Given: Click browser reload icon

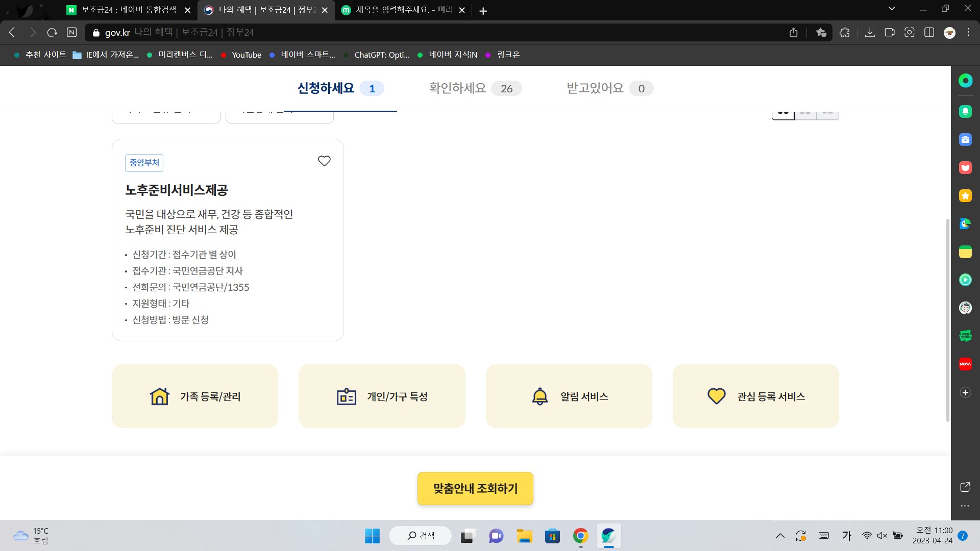Looking at the screenshot, I should pyautogui.click(x=52, y=33).
